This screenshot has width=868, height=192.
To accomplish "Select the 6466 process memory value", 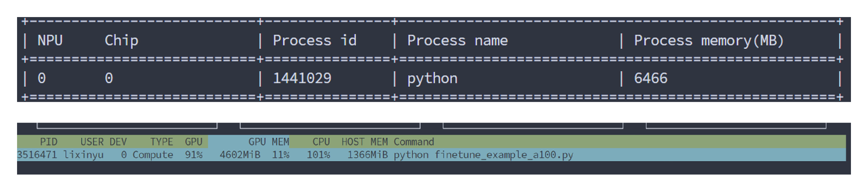I will pyautogui.click(x=650, y=78).
